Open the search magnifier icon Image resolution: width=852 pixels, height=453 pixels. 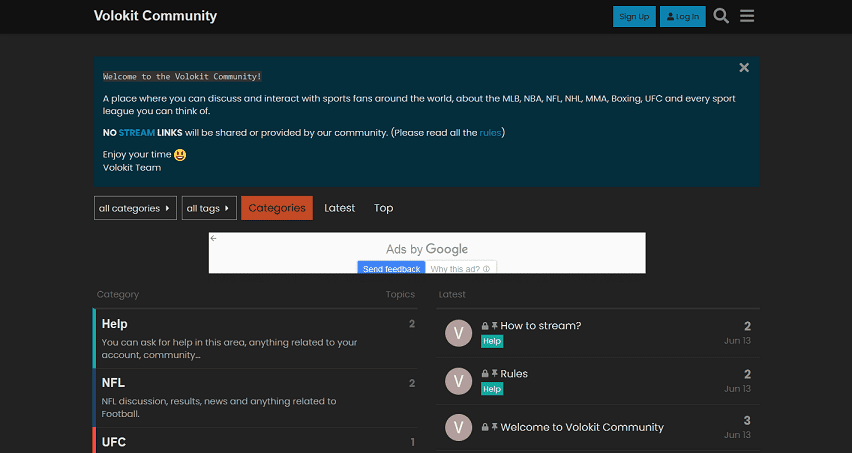(721, 16)
